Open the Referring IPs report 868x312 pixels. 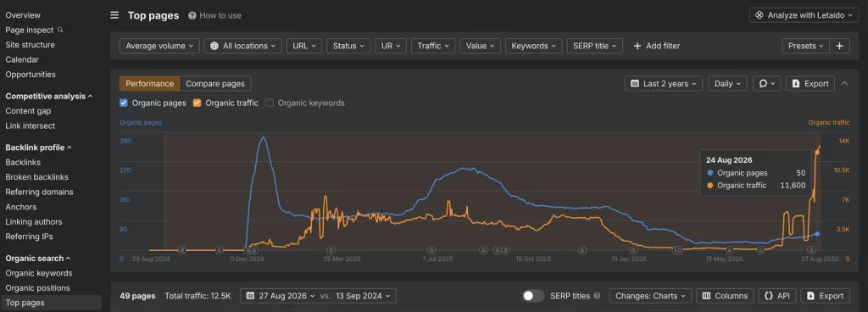[30, 237]
